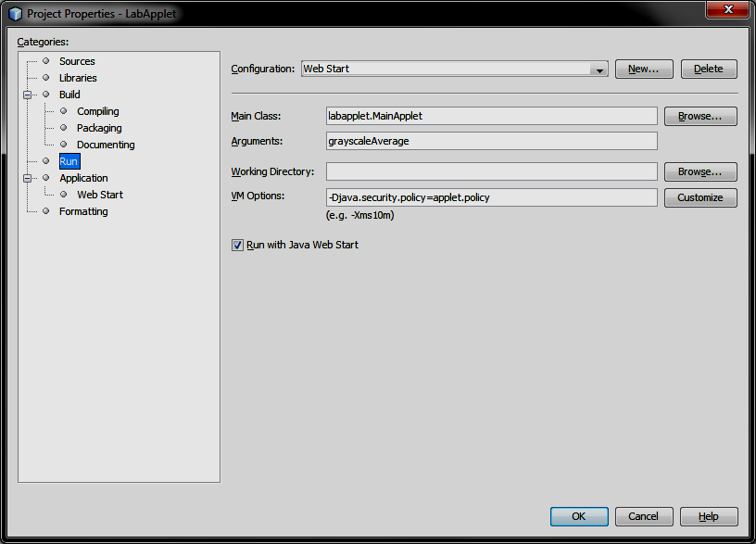Open the Configuration dropdown

pos(454,69)
